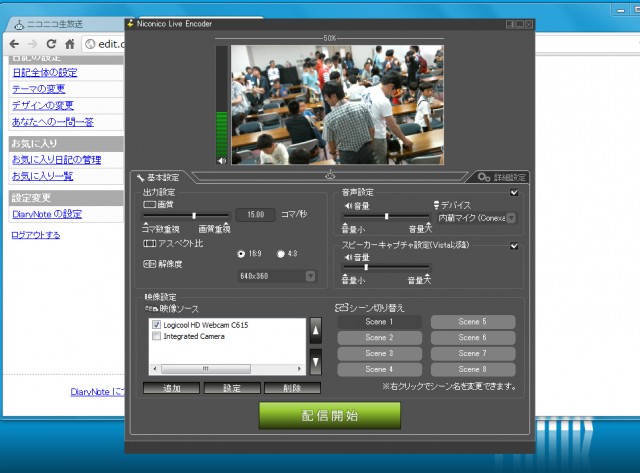Click the 追加 add source button
Image resolution: width=640 pixels, height=473 pixels.
[171, 388]
